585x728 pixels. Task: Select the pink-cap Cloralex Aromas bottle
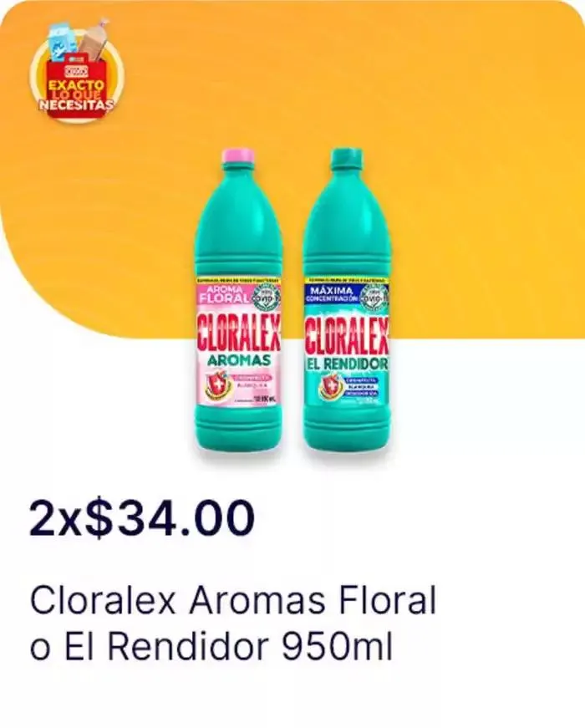[x=238, y=302]
